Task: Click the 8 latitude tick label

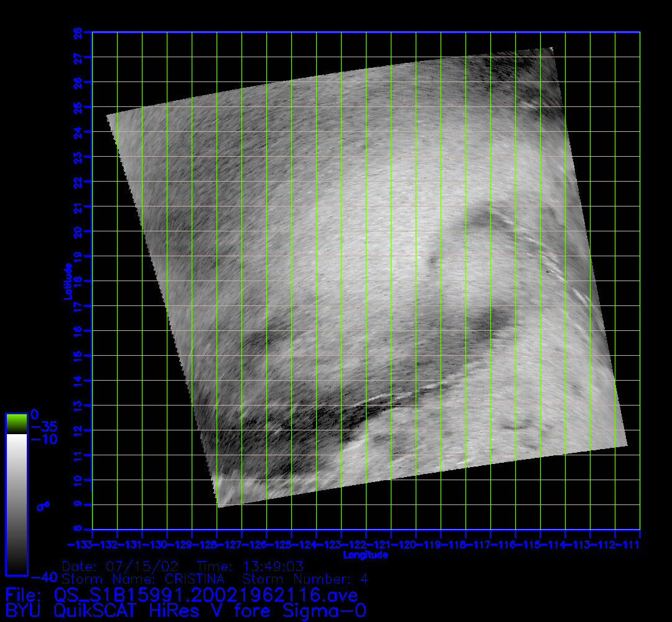Action: coord(78,529)
